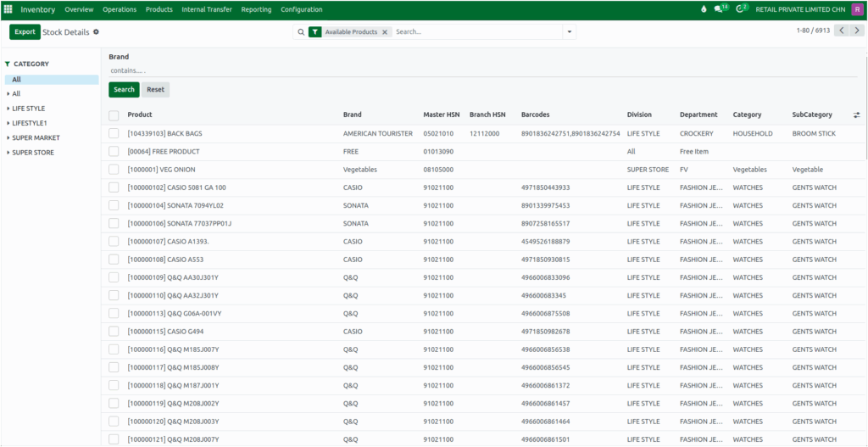Open the Configuration menu
The width and height of the screenshot is (868, 447).
click(x=302, y=9)
